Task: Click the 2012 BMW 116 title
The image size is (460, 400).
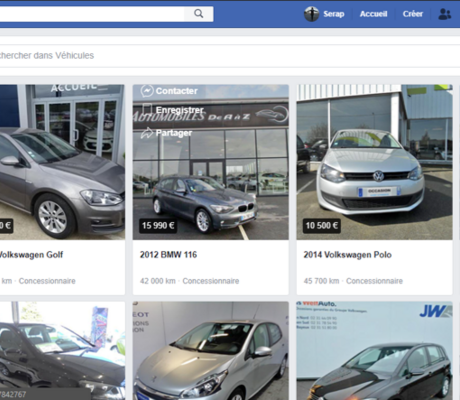Action: coord(168,255)
